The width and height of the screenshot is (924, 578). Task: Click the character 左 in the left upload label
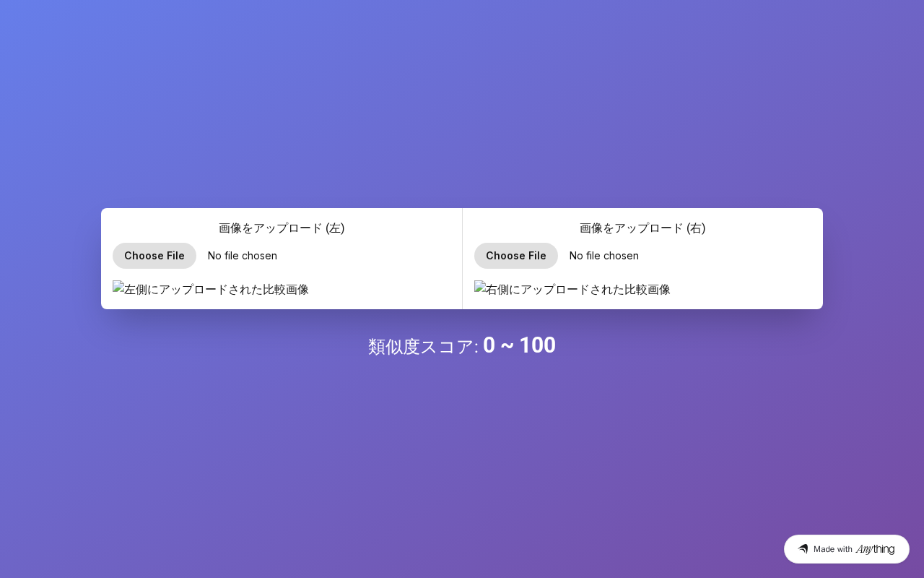pyautogui.click(x=335, y=228)
